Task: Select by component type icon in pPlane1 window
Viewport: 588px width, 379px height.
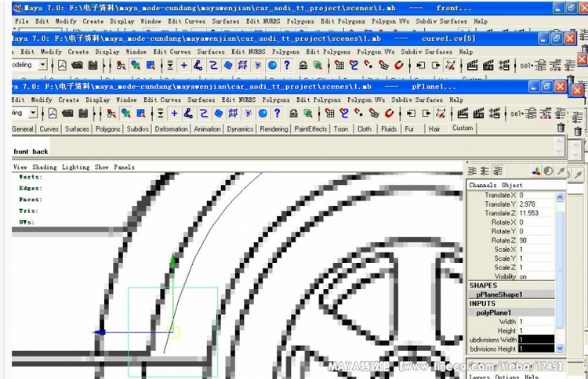Action: [x=141, y=113]
